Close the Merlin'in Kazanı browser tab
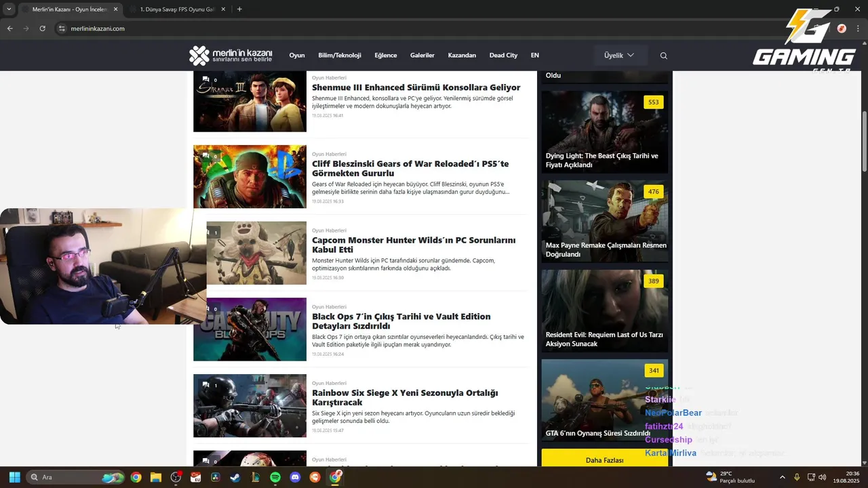 (x=115, y=9)
